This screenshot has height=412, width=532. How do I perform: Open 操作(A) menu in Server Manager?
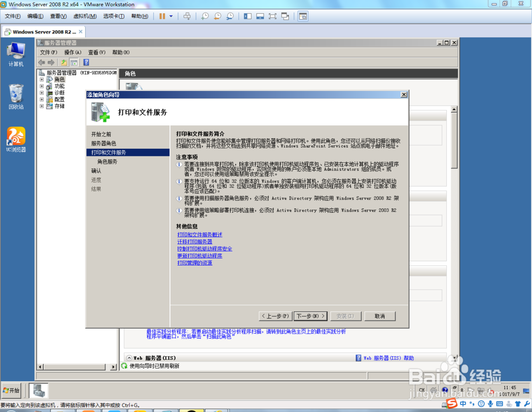click(72, 52)
